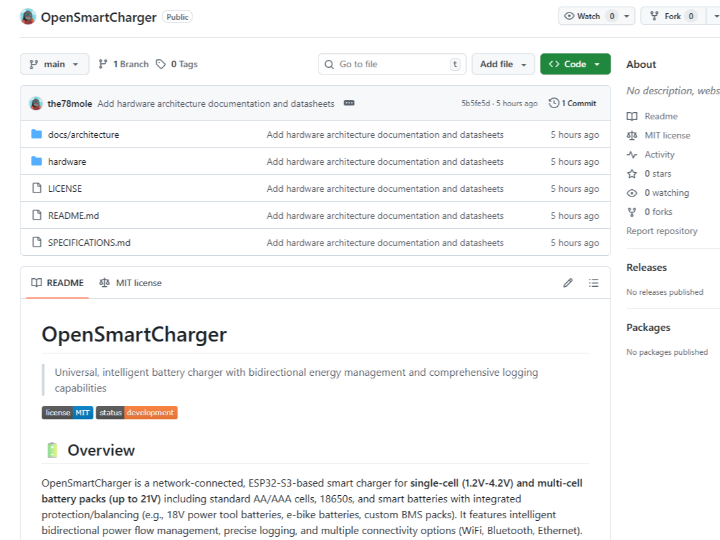Open the commit history clock icon
This screenshot has height=540, width=720.
(x=553, y=103)
